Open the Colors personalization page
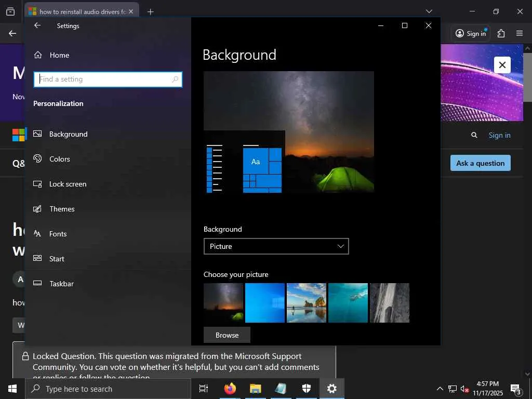Viewport: 532px width, 399px height. [x=108, y=159]
